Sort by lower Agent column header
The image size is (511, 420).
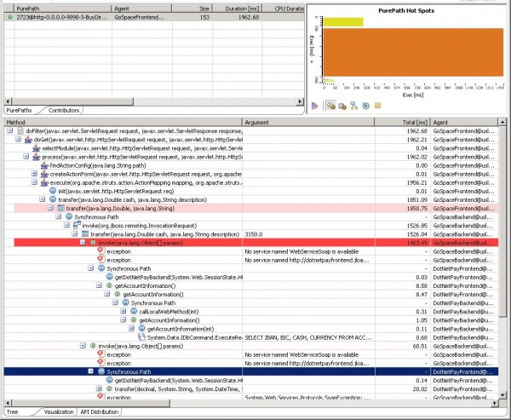point(464,123)
